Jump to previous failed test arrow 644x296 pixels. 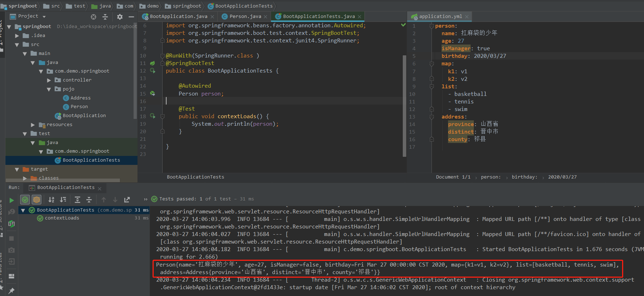pyautogui.click(x=104, y=199)
